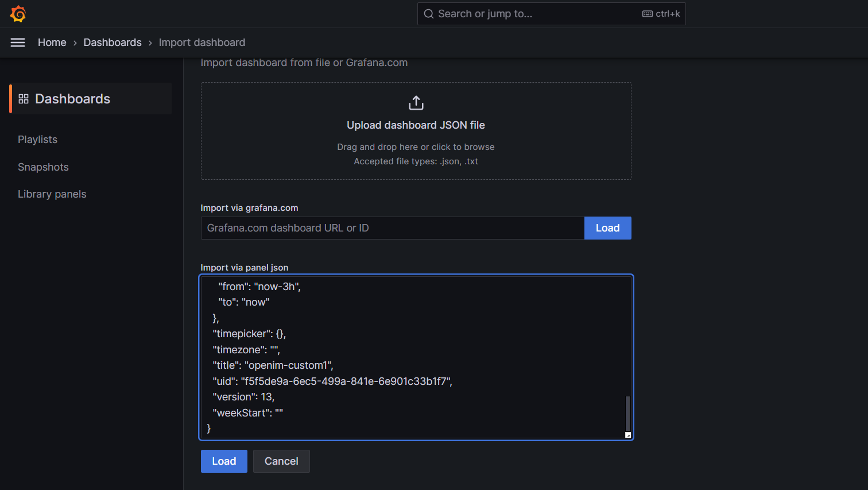Select the Dashboards sidebar header entry

tap(73, 98)
